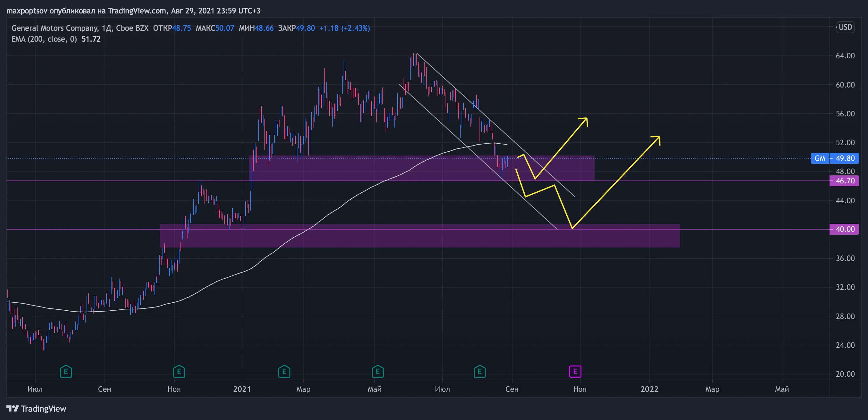Click the earliest green earnings E marker
868x420 pixels.
66,372
